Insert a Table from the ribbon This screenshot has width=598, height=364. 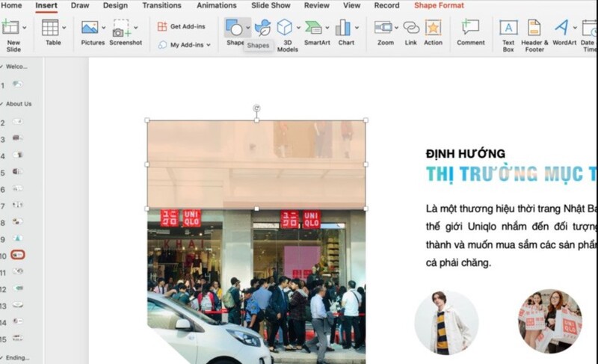[50, 28]
